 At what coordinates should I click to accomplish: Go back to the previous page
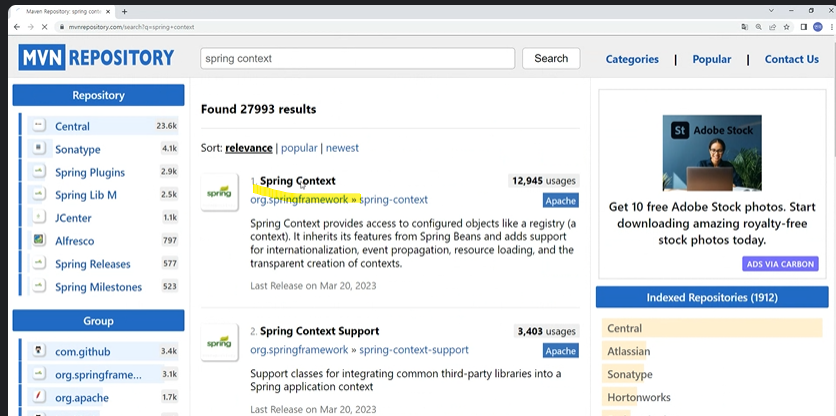[17, 27]
